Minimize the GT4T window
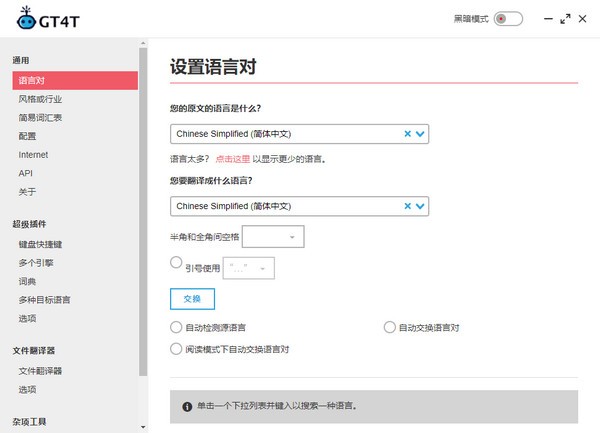Viewport: 600px width, 433px height. point(549,18)
